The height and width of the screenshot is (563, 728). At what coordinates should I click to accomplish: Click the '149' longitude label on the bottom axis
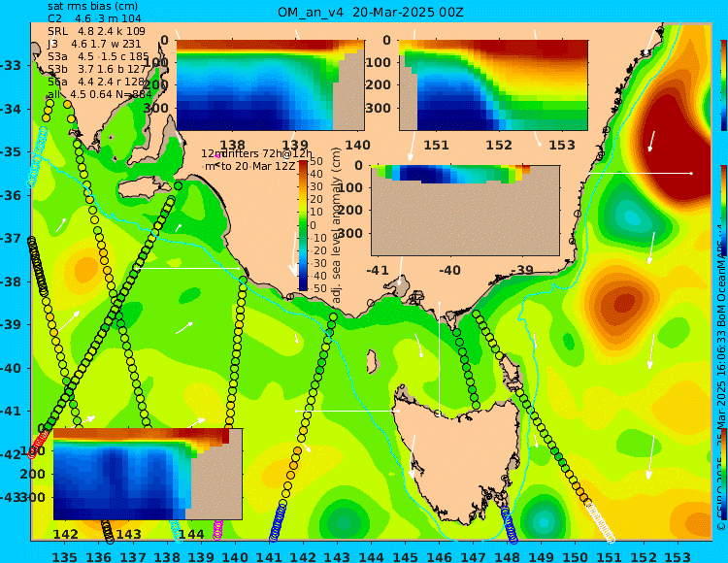tap(542, 556)
